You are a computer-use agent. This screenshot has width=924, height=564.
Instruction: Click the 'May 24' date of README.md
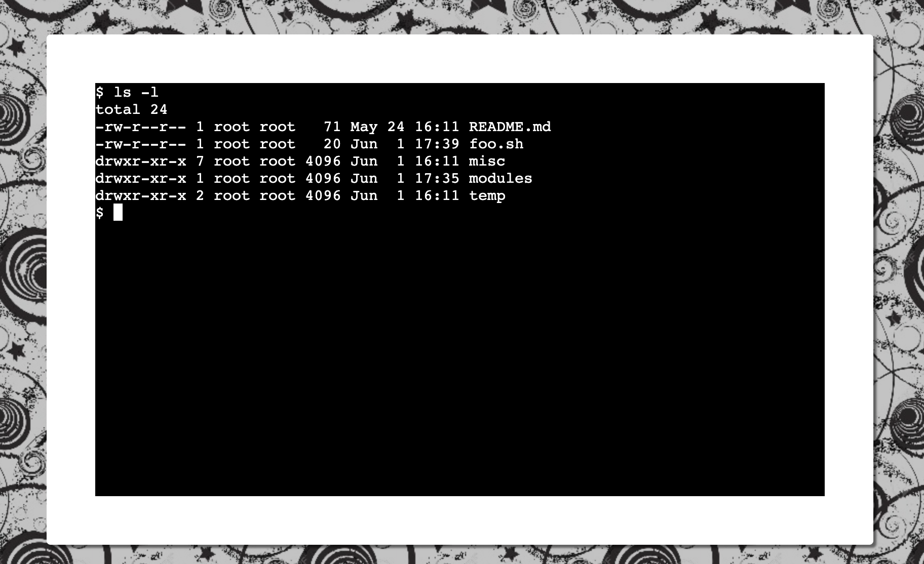[x=377, y=127]
